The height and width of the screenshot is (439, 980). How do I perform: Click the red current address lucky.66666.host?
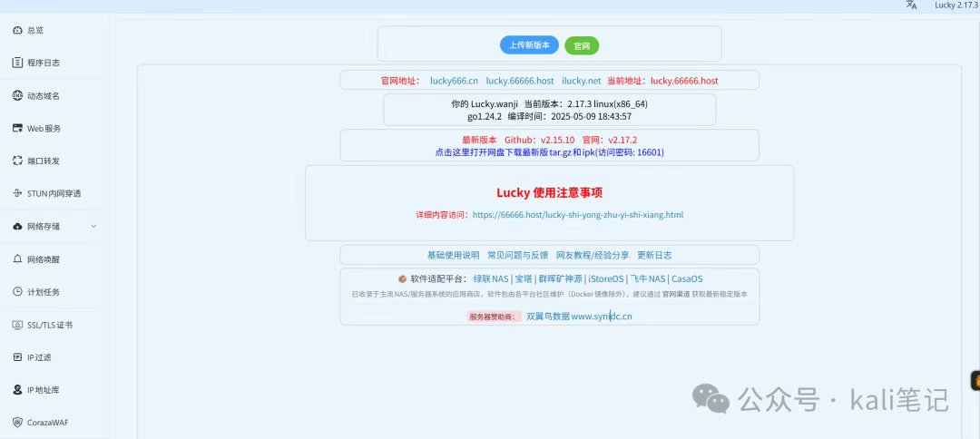[x=684, y=81]
